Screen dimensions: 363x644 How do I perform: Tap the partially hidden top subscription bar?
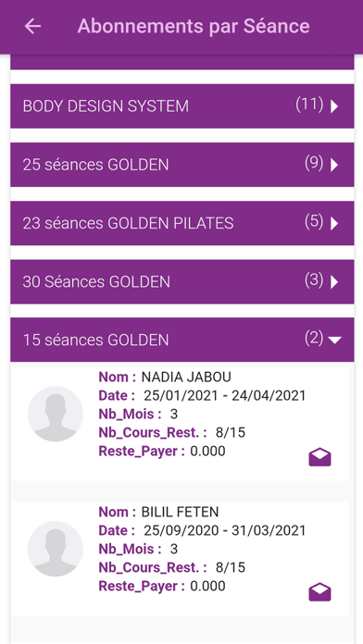click(x=182, y=62)
